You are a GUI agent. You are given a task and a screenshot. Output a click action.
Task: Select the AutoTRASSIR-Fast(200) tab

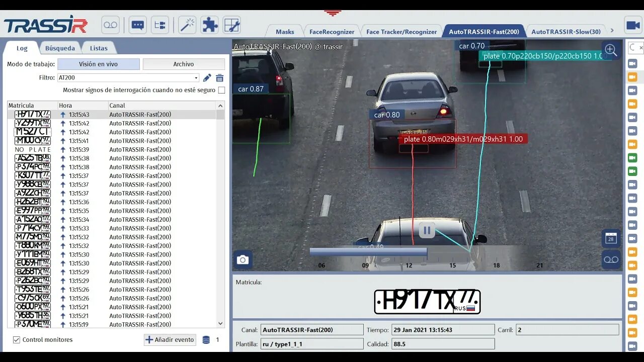484,32
